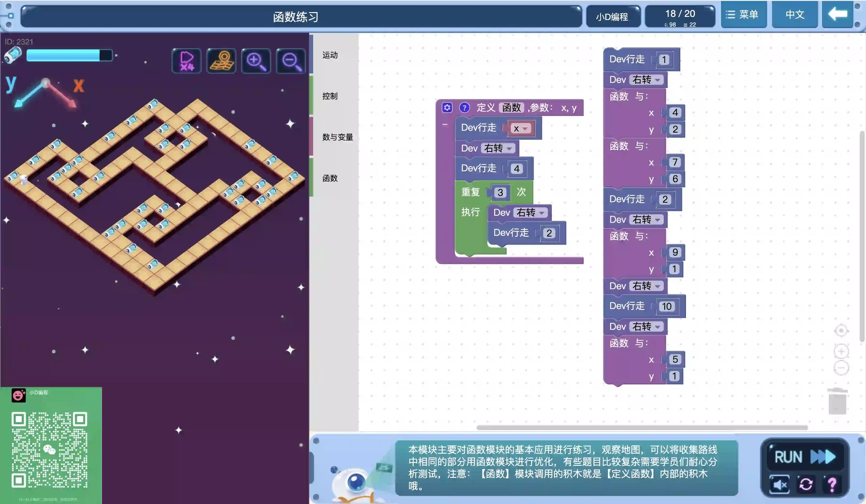
Task: Click the workspace trash can icon
Action: tap(837, 401)
